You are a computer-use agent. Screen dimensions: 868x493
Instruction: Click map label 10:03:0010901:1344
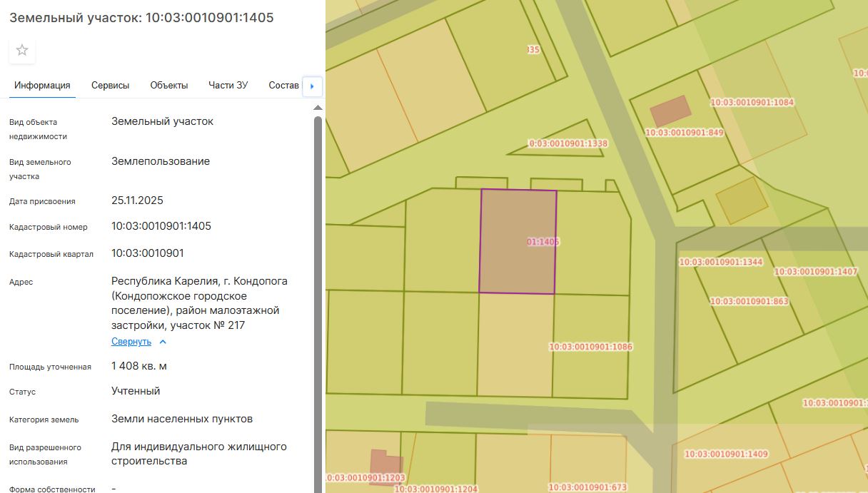click(x=720, y=262)
